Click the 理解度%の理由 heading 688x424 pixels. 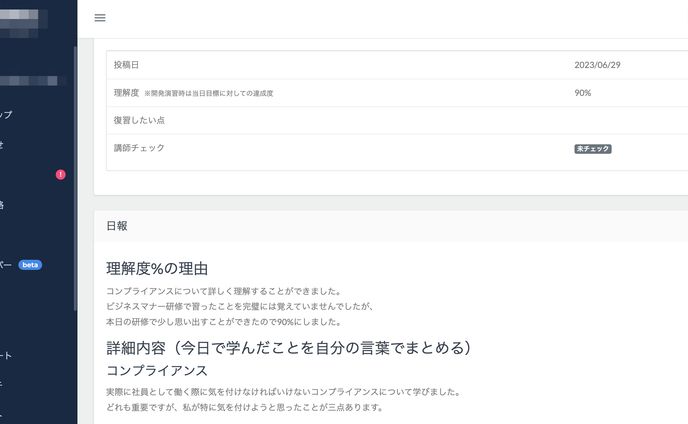coord(157,268)
